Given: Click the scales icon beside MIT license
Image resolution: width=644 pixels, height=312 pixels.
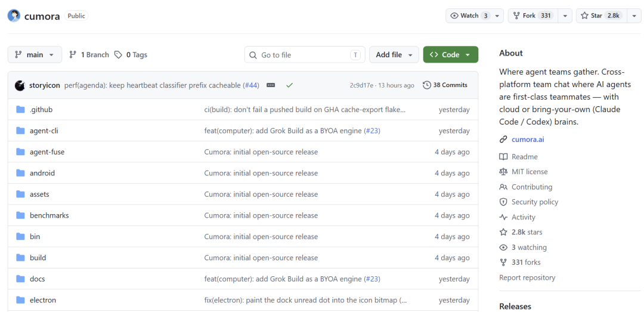Looking at the screenshot, I should tap(503, 172).
